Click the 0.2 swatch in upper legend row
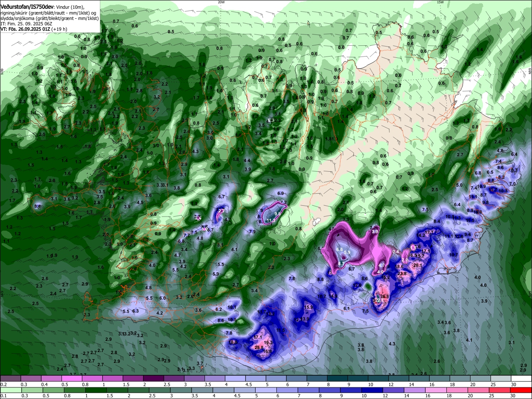532x399 pixels. (10, 379)
